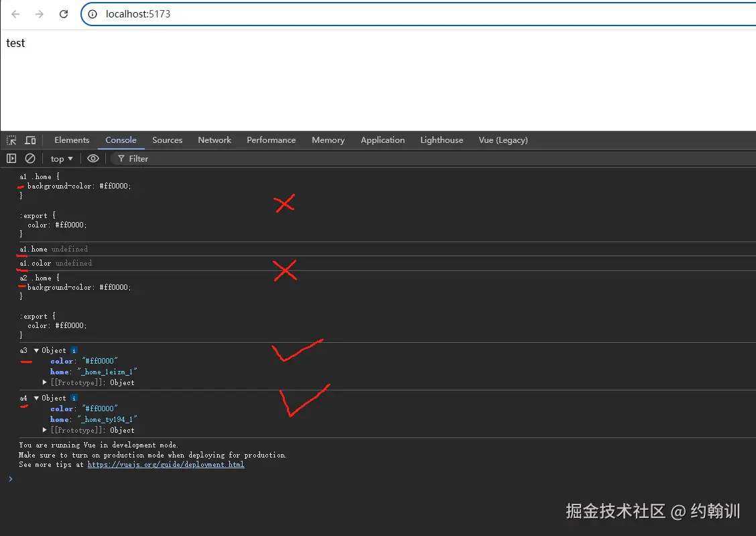Open the Network tab
This screenshot has height=536, width=756.
point(214,140)
